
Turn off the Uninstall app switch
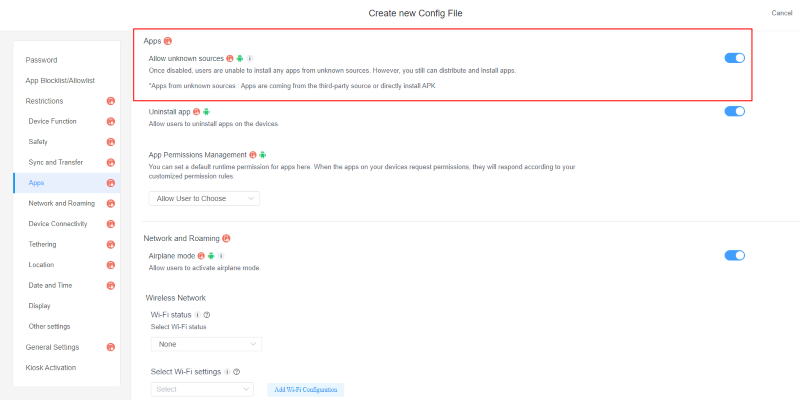tap(734, 111)
